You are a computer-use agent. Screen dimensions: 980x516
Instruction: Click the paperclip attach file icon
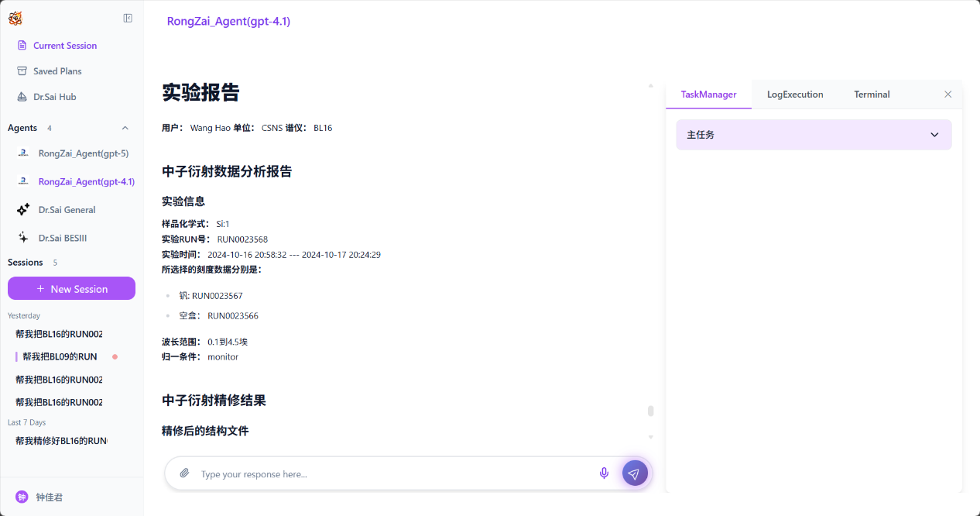click(184, 473)
